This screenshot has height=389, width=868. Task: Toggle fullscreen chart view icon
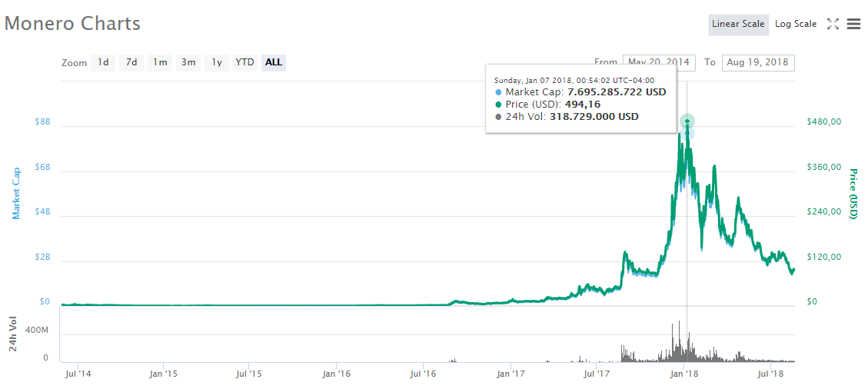tap(833, 24)
